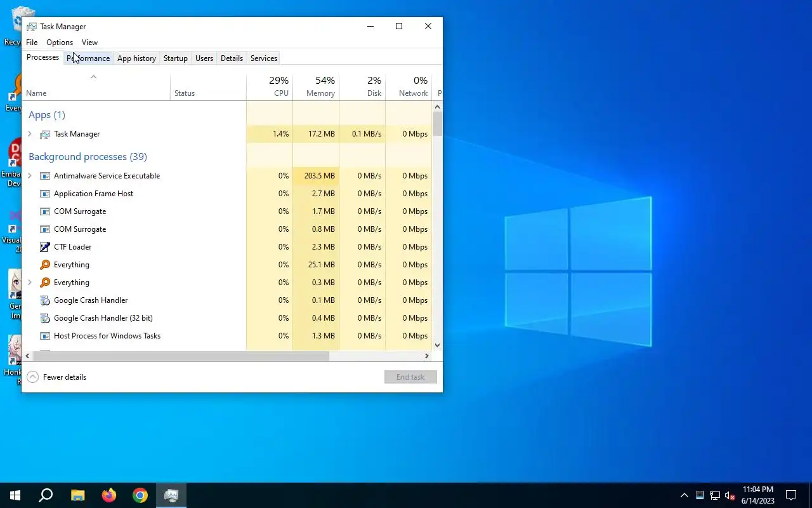Sort by Network usage column
The height and width of the screenshot is (508, 812).
[409, 86]
